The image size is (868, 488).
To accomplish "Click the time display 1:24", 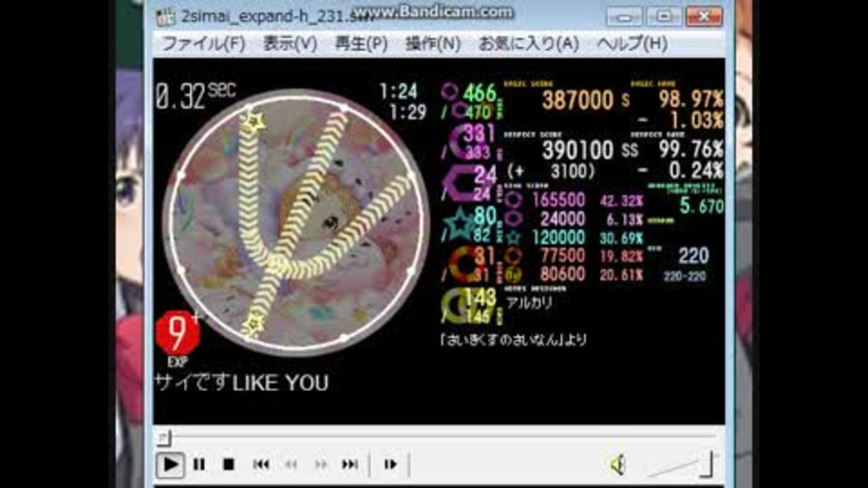I will (399, 91).
